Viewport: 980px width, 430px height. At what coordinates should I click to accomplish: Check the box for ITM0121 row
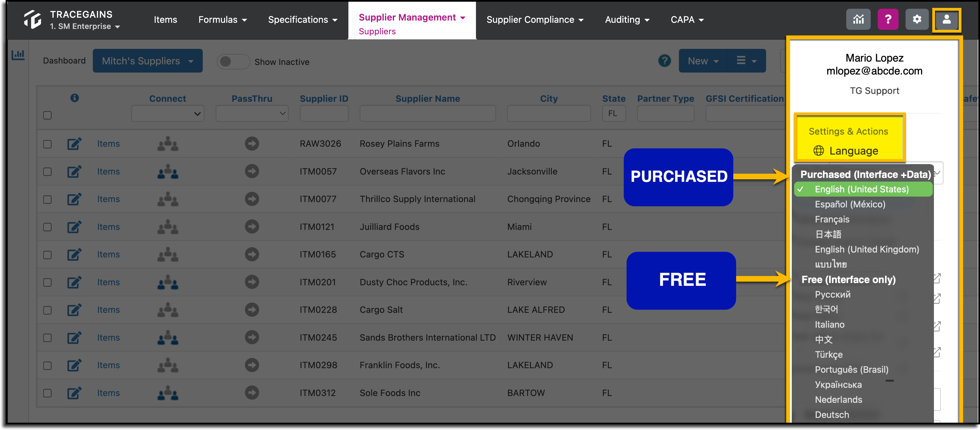(x=47, y=227)
